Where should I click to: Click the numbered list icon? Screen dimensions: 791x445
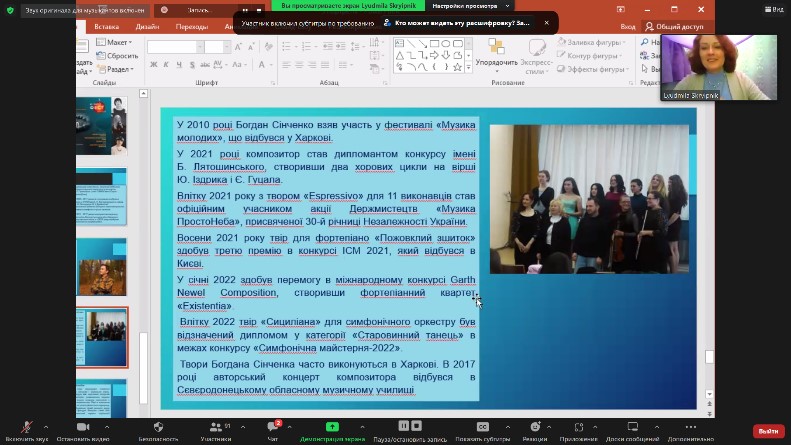tap(306, 46)
